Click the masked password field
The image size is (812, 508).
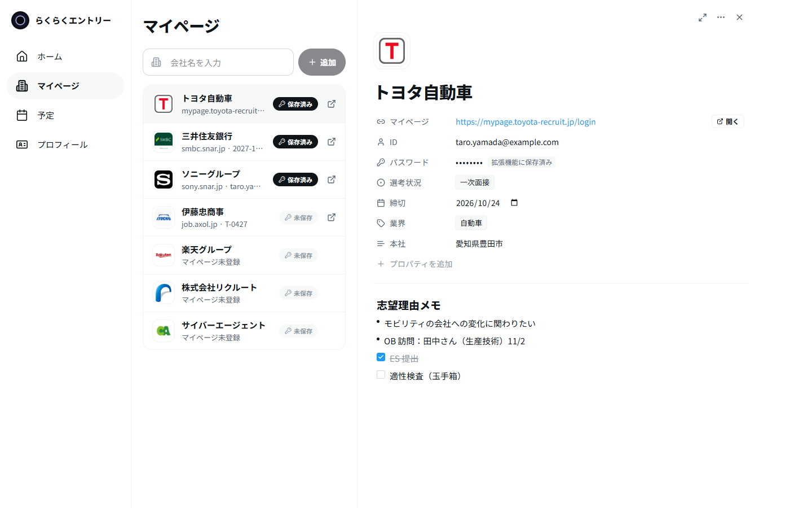(x=469, y=163)
